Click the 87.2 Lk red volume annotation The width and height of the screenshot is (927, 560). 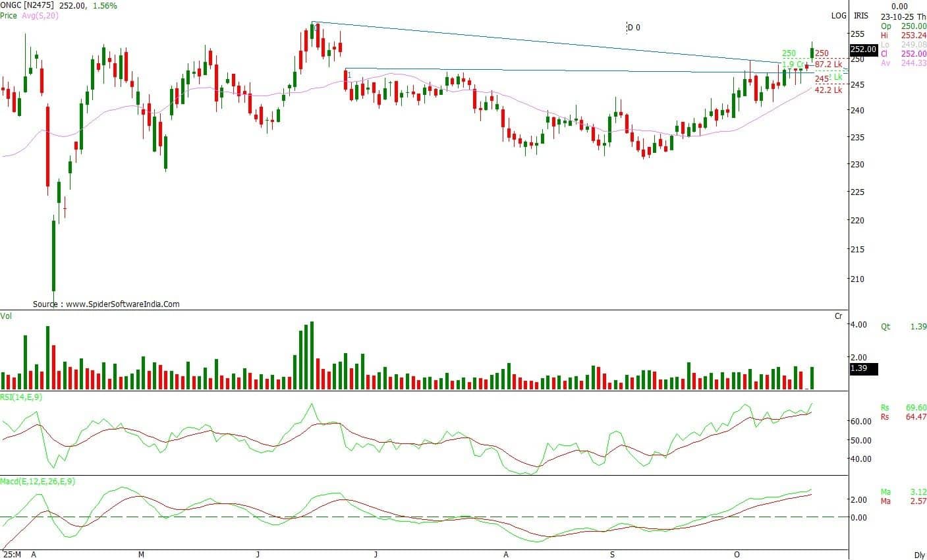tap(828, 65)
